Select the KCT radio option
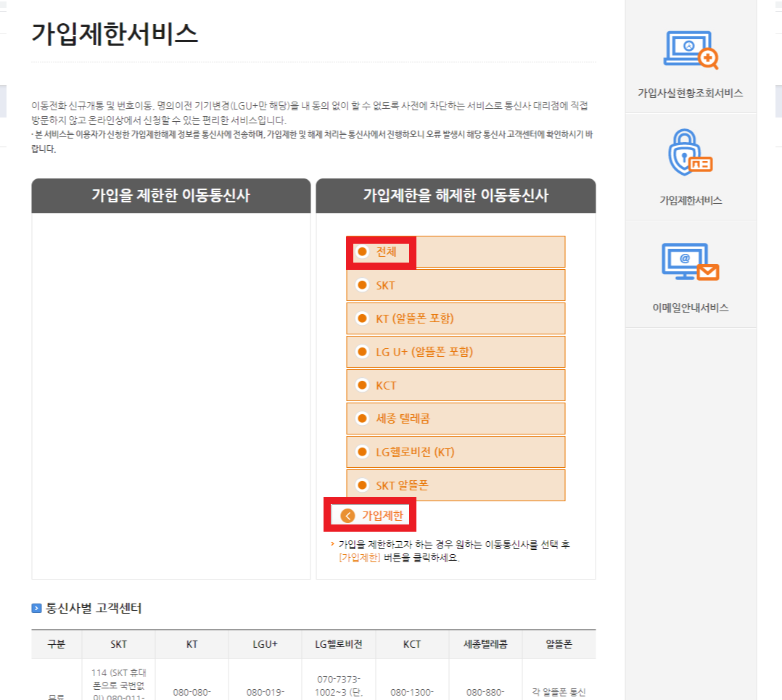This screenshot has width=782, height=700. [x=363, y=385]
